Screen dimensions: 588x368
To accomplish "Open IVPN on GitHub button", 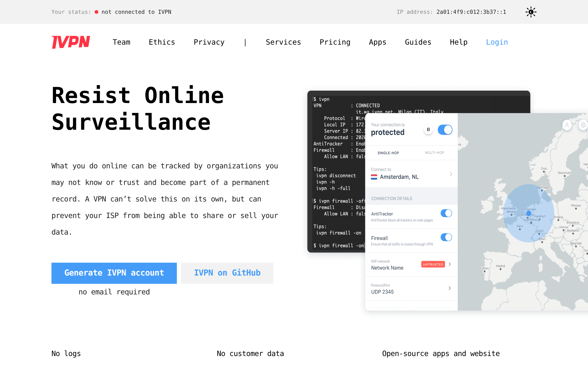I will 227,273.
